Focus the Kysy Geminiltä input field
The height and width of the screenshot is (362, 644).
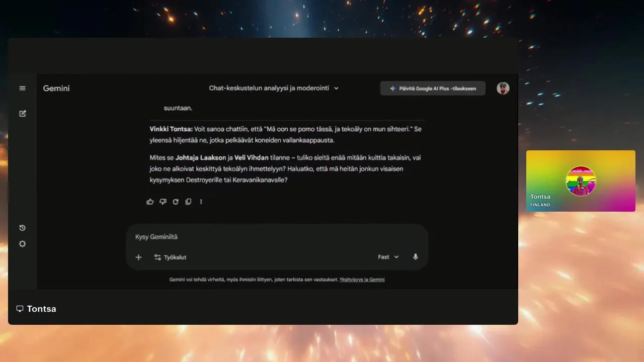277,237
